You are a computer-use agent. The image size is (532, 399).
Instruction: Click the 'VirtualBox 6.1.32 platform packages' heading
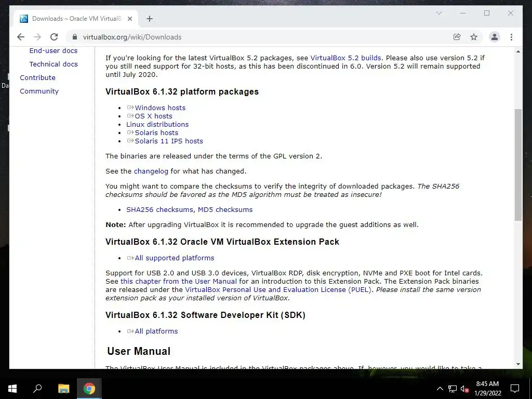coord(182,91)
